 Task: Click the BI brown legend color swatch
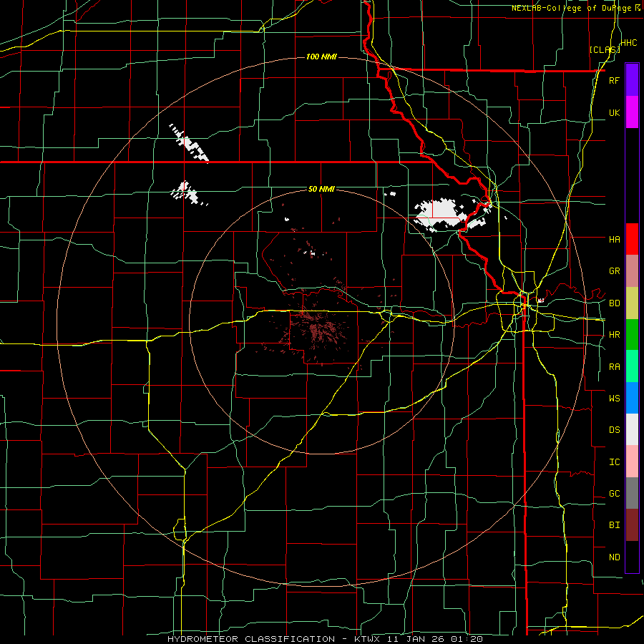tap(632, 525)
